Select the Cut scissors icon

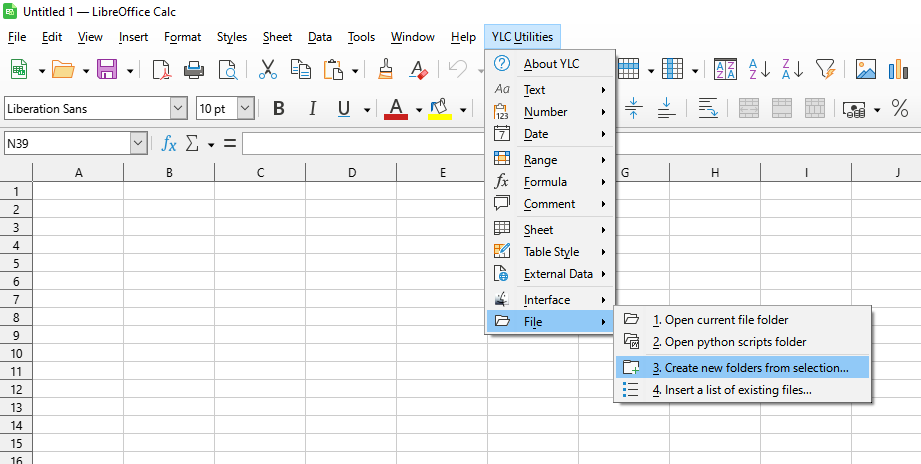[267, 69]
